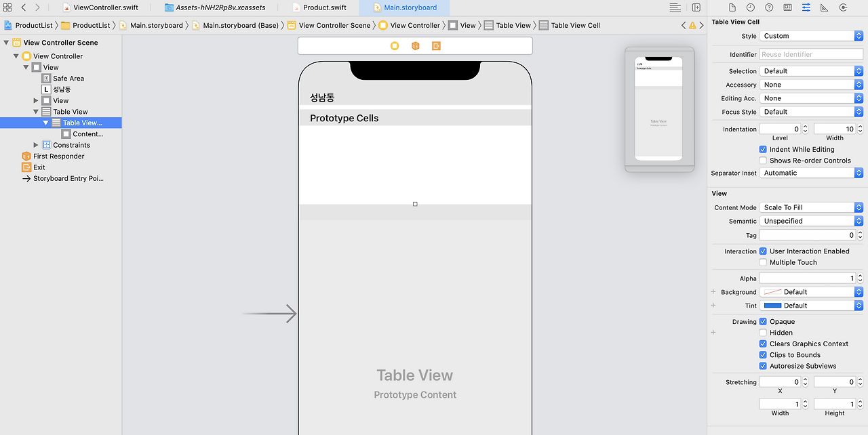Open Focus Style dropdown
The image size is (868, 435).
click(x=811, y=112)
